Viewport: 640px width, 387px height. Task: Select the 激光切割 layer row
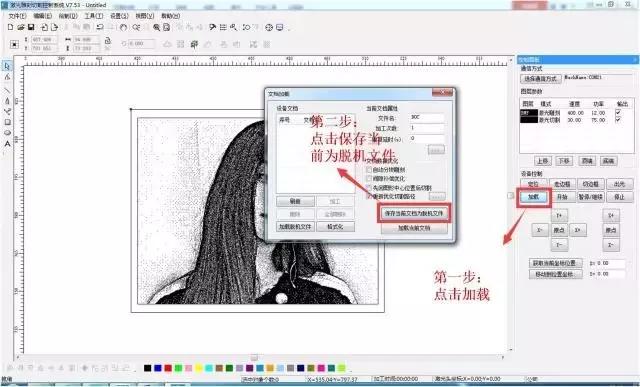[576, 120]
